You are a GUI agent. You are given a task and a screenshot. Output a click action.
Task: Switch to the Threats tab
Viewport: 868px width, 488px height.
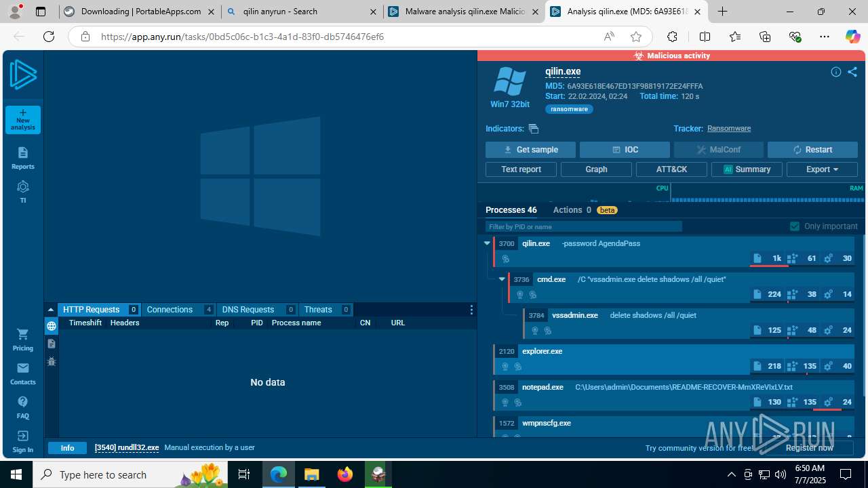(x=325, y=310)
